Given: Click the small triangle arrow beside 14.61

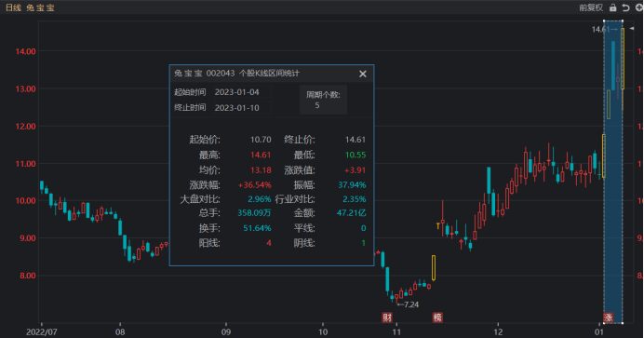Looking at the screenshot, I should tap(632, 28).
